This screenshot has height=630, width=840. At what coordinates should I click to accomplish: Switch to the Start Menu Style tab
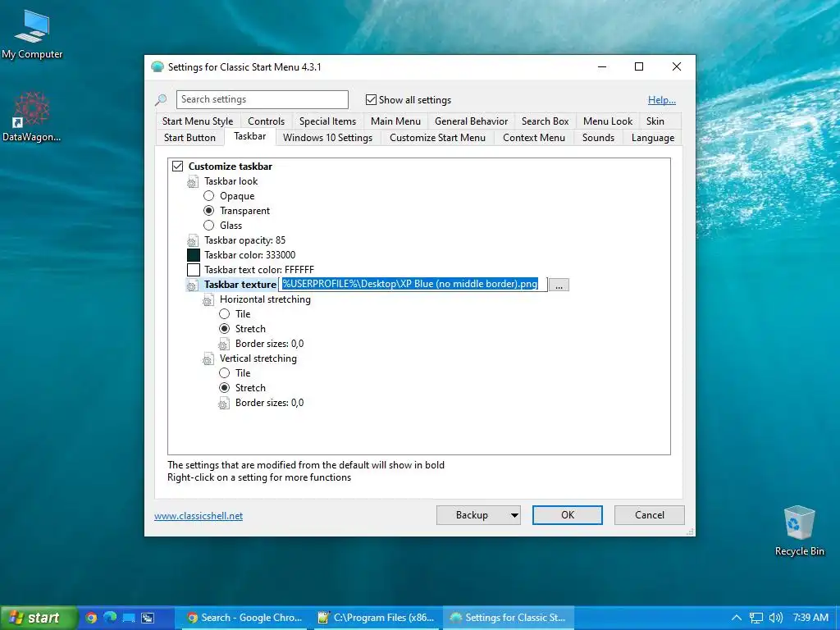click(198, 121)
